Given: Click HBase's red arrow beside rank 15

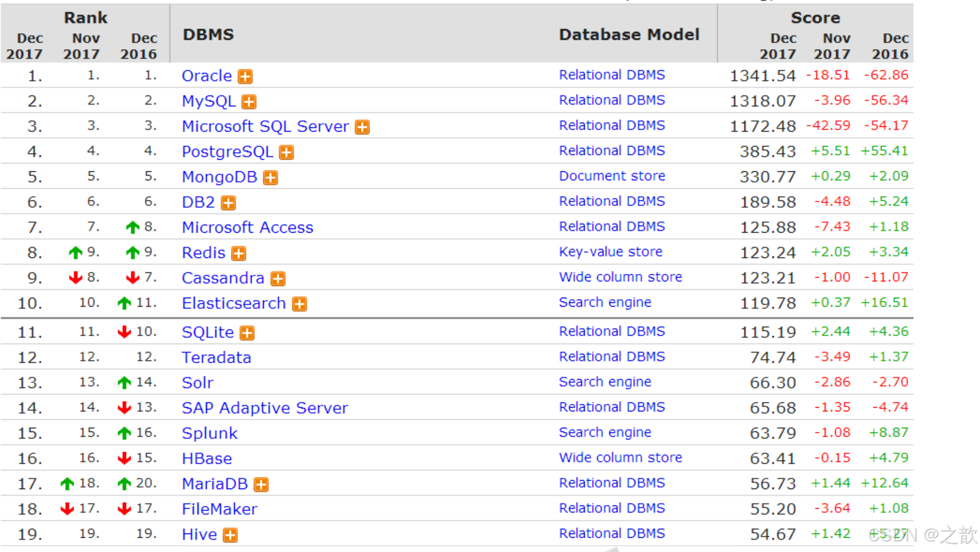Looking at the screenshot, I should (124, 458).
